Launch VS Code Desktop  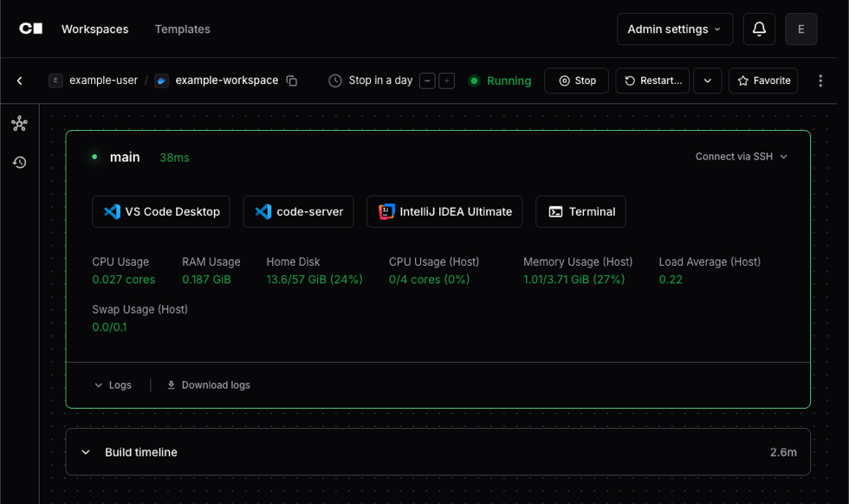pos(161,210)
